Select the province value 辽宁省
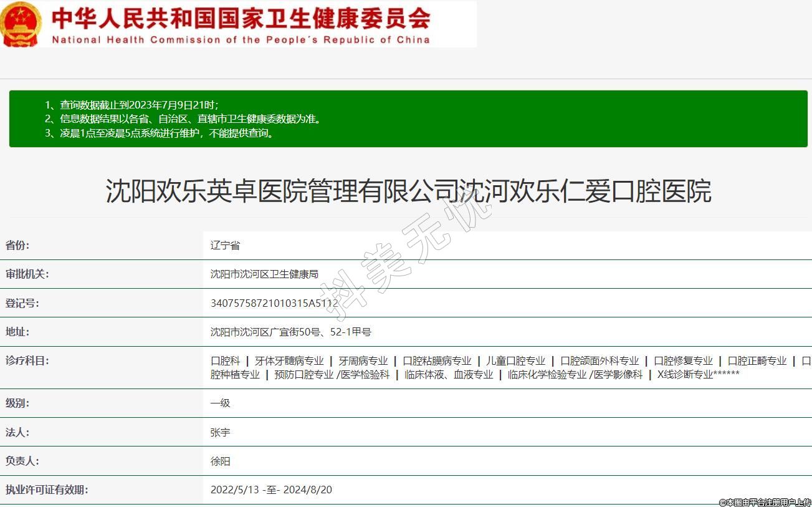812x507 pixels. click(225, 246)
